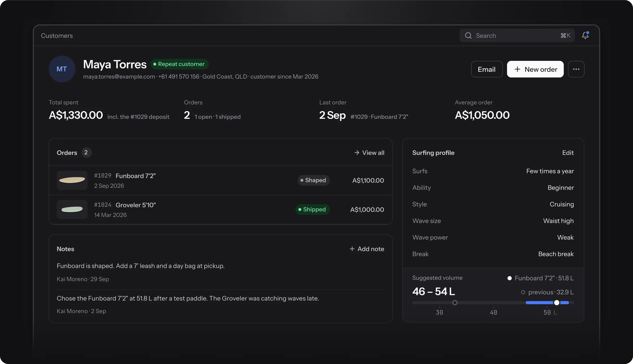This screenshot has height=364, width=633.
Task: Open the notifications bell
Action: (585, 35)
